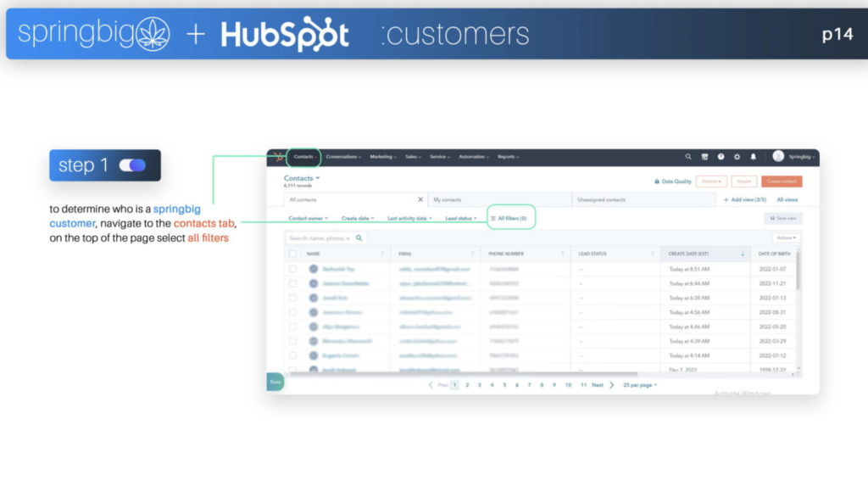Expand the Last activity date filter
This screenshot has height=486, width=868.
tap(409, 218)
